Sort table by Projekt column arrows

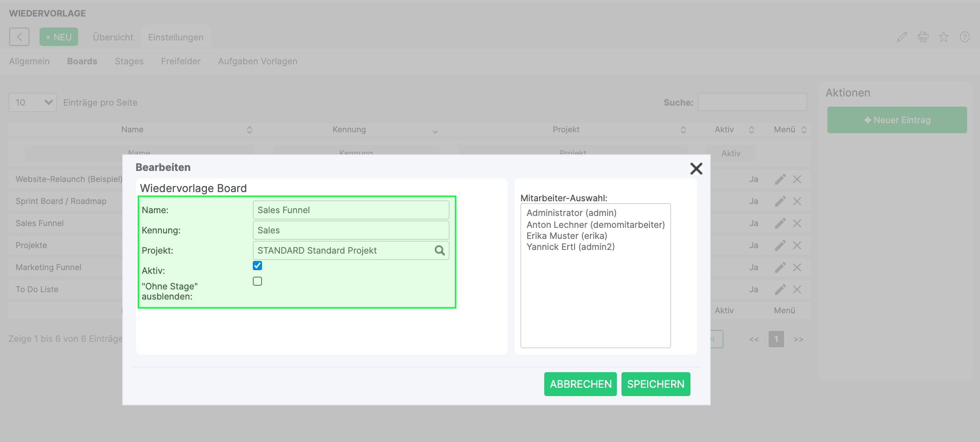[x=684, y=130]
